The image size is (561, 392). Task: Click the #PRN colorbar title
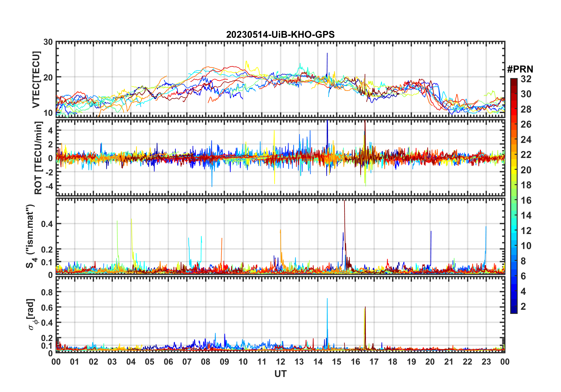click(520, 69)
